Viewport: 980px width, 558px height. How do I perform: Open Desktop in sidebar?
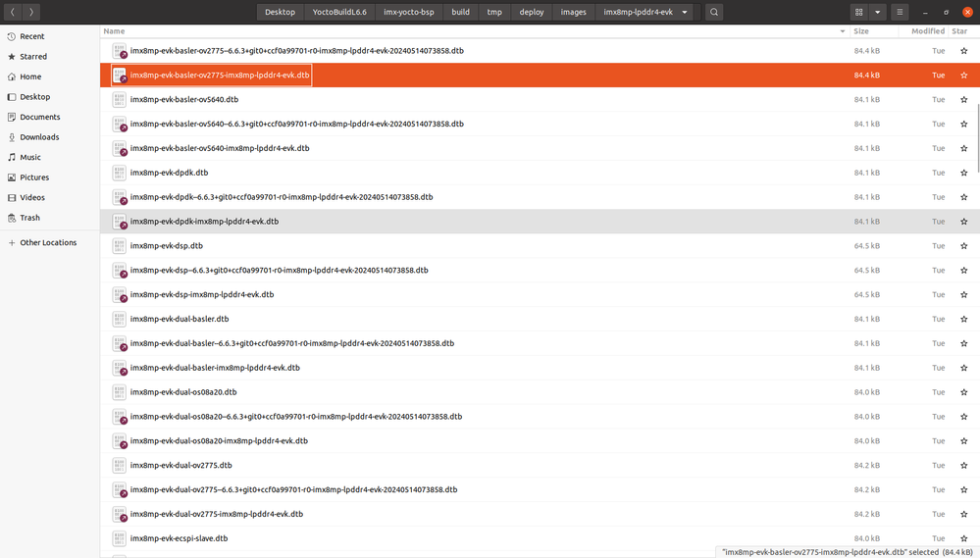point(50,97)
